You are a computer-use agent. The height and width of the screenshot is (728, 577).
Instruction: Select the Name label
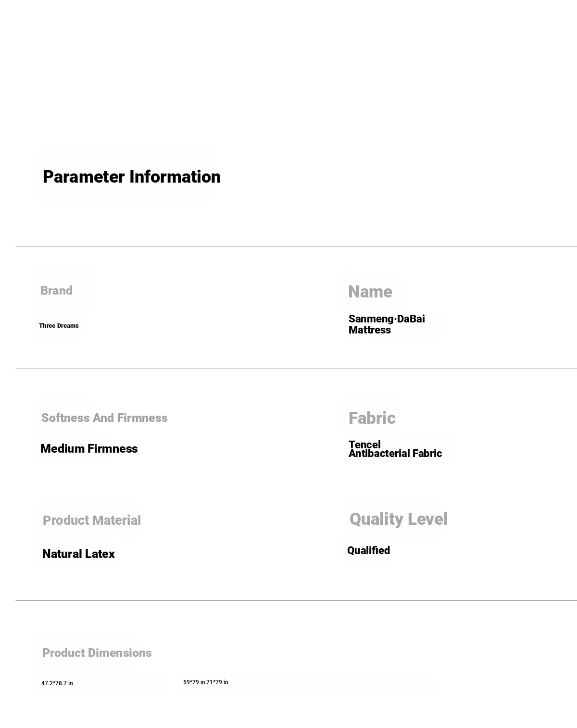coord(370,292)
